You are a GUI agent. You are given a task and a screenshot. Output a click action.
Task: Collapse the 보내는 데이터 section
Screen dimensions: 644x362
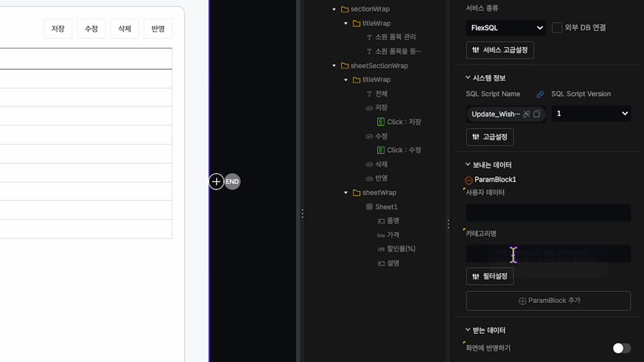(468, 165)
